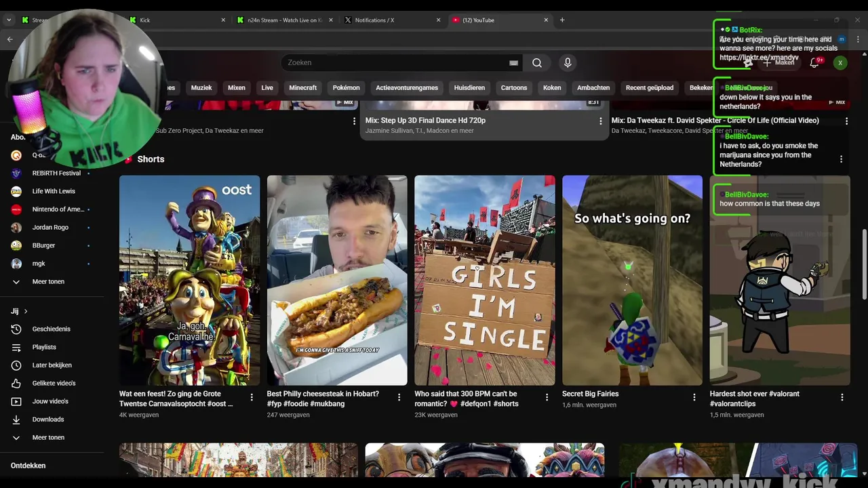The height and width of the screenshot is (488, 868).
Task: Click the search magnifier button
Action: 537,63
